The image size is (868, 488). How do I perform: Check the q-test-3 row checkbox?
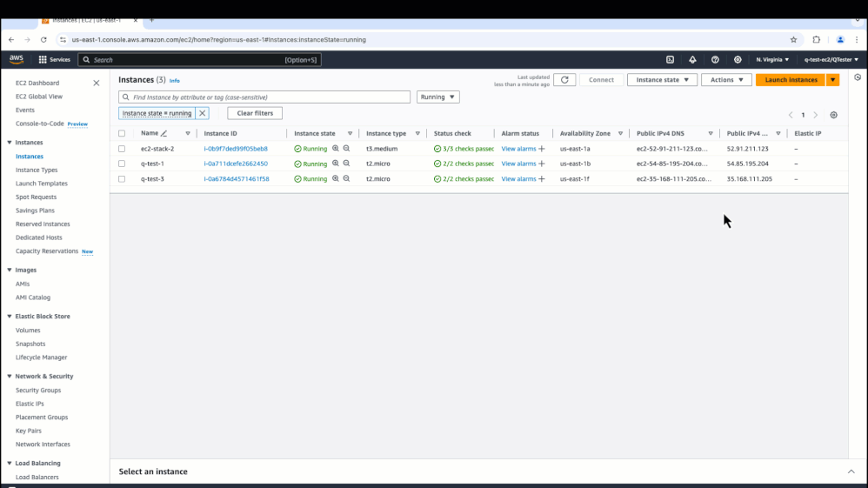pyautogui.click(x=122, y=179)
